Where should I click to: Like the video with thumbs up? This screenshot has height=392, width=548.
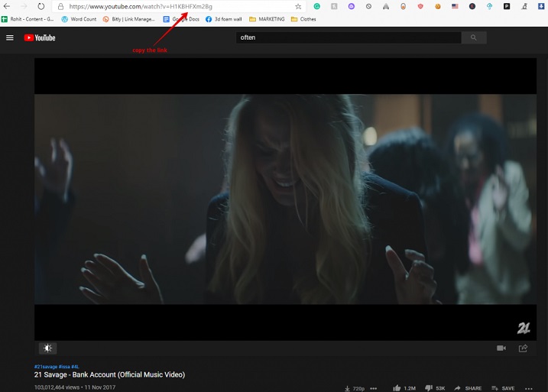pos(397,388)
